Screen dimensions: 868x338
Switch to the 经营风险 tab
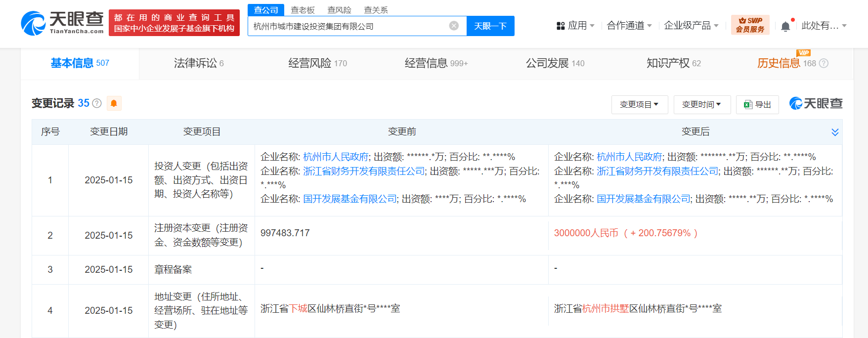pos(318,63)
